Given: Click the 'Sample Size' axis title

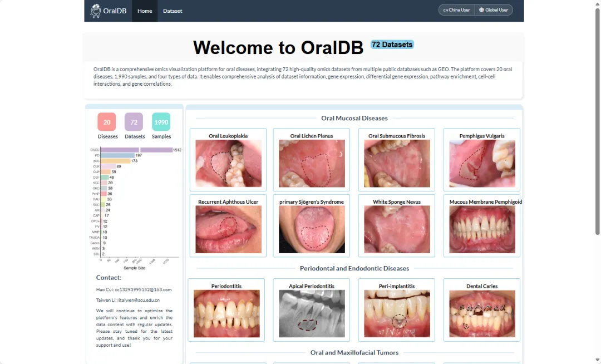Looking at the screenshot, I should [135, 268].
